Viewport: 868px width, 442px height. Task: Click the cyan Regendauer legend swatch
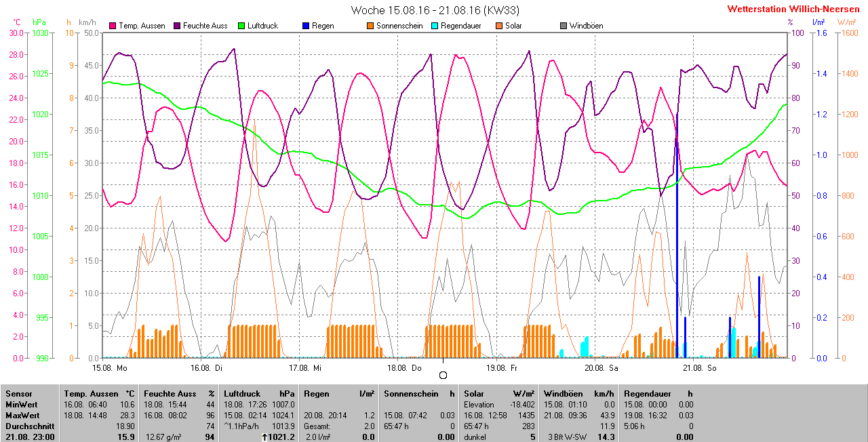click(x=435, y=26)
